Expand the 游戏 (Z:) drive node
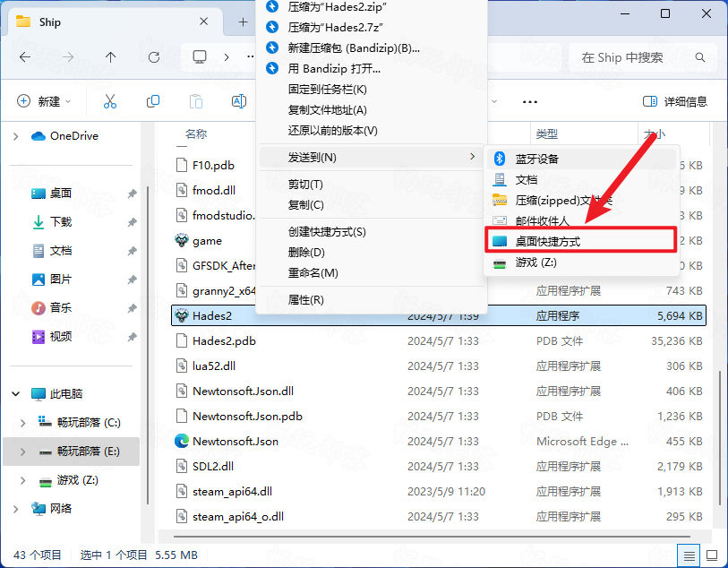The width and height of the screenshot is (728, 568). 22,480
